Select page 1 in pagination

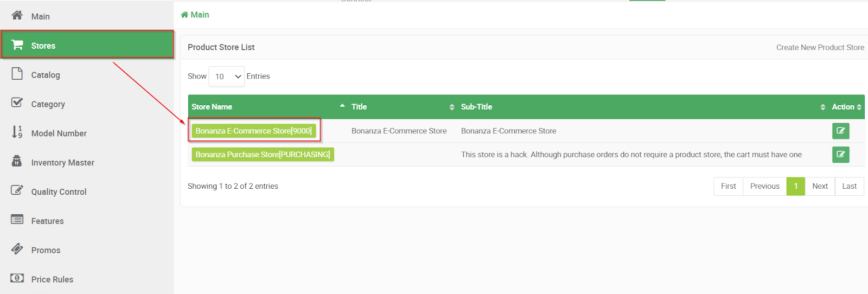[x=796, y=186]
